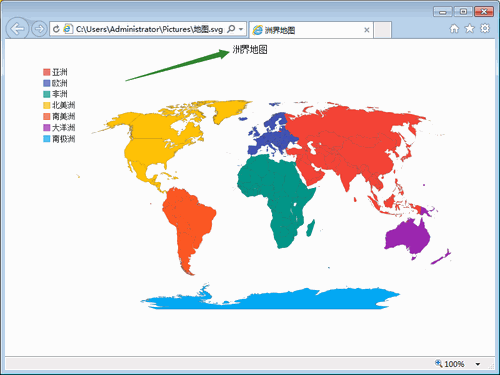Expand the zoom level dropdown arrow
The image size is (500, 375).
click(478, 364)
